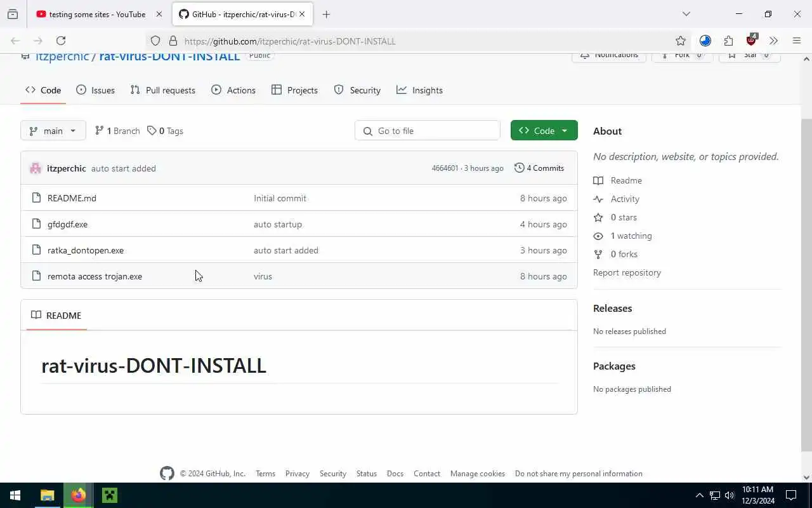View the 1 watching link

[623, 236]
